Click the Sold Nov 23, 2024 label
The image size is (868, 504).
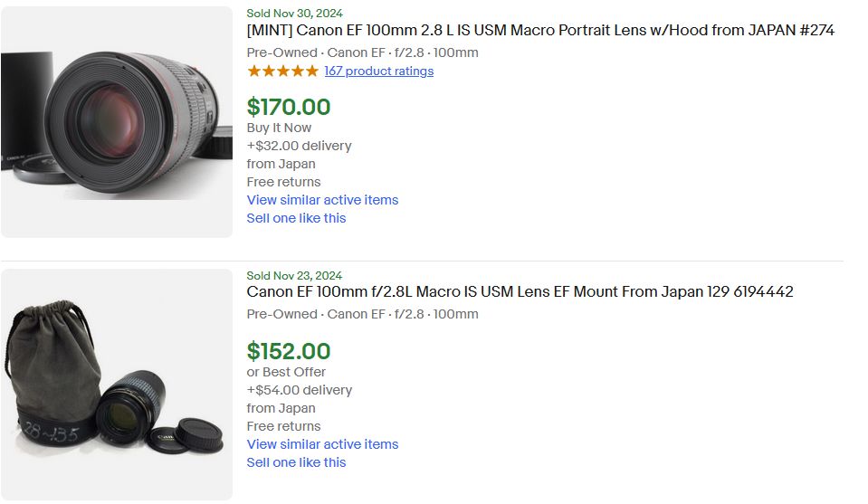point(294,275)
